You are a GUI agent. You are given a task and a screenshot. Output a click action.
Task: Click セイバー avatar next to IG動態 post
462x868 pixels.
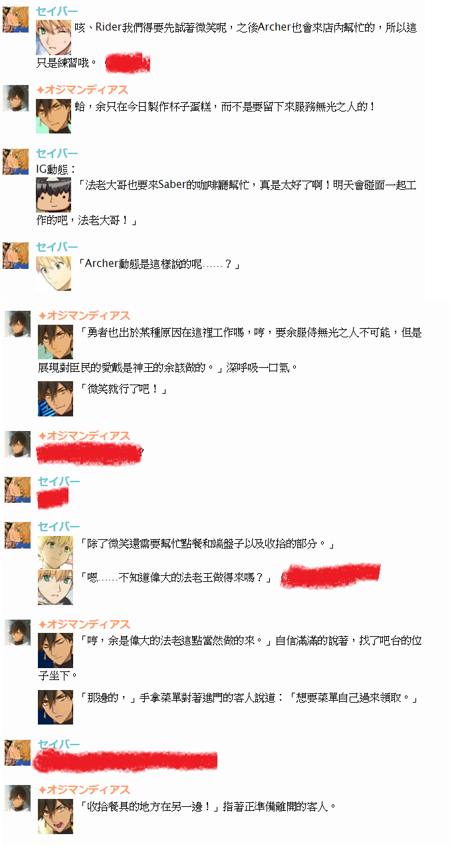(x=16, y=162)
